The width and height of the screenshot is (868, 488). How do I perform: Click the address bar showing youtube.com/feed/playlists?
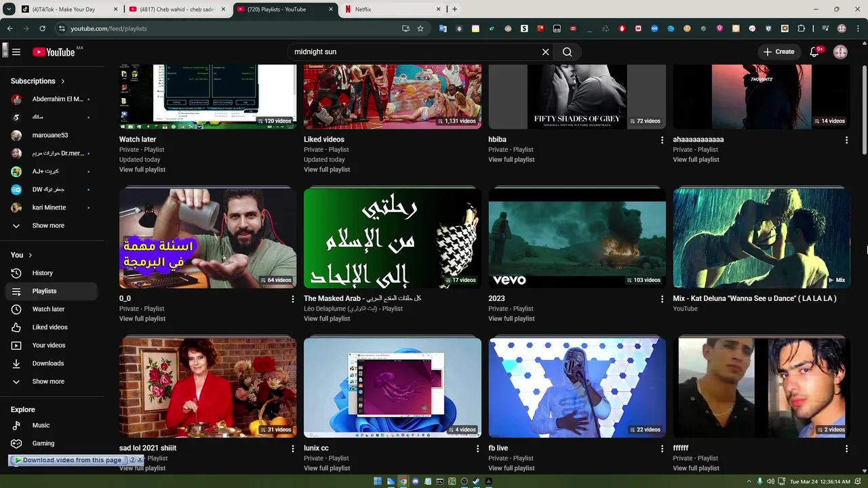pos(231,28)
